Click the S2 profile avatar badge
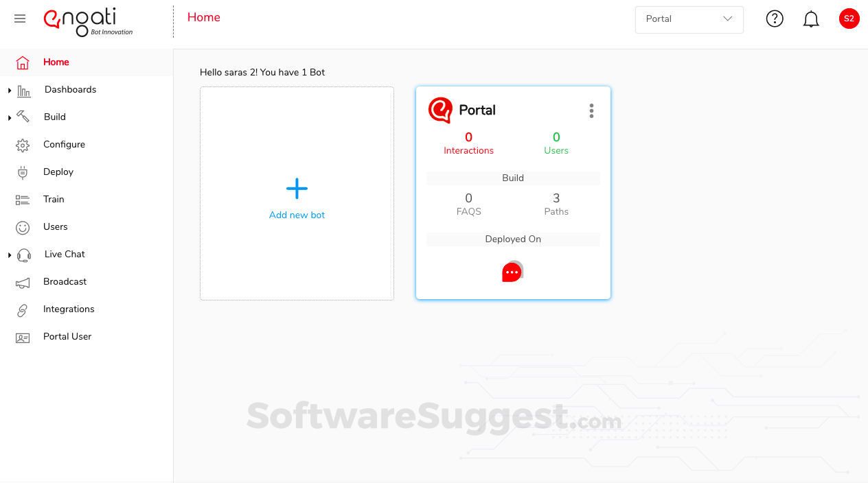 point(849,19)
